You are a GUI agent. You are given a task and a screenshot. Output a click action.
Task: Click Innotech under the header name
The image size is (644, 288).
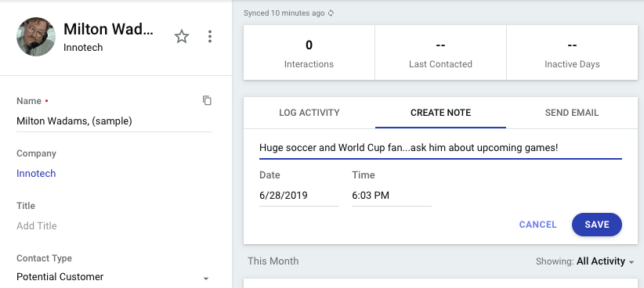coord(83,48)
